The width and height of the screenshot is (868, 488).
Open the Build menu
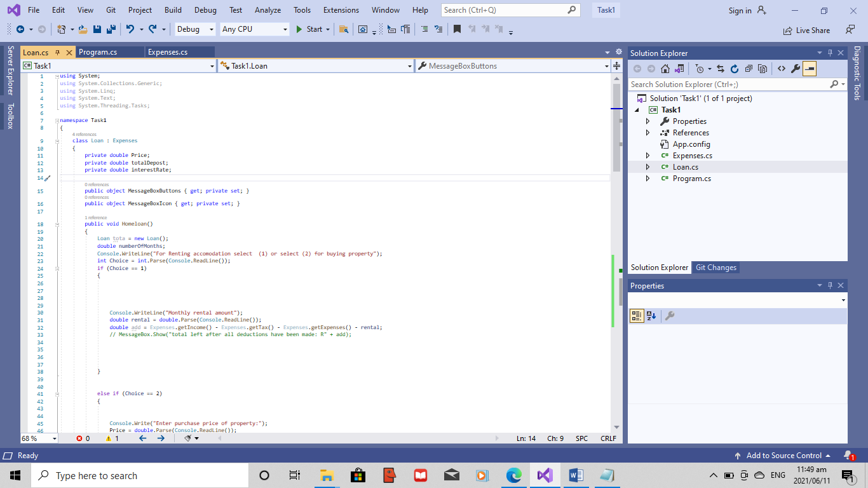point(173,10)
